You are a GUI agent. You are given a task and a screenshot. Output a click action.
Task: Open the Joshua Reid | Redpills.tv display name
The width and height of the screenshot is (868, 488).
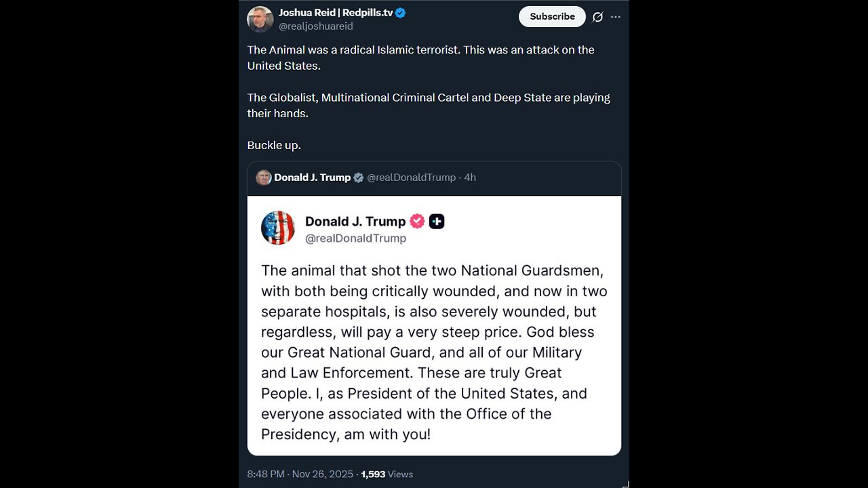click(x=335, y=13)
